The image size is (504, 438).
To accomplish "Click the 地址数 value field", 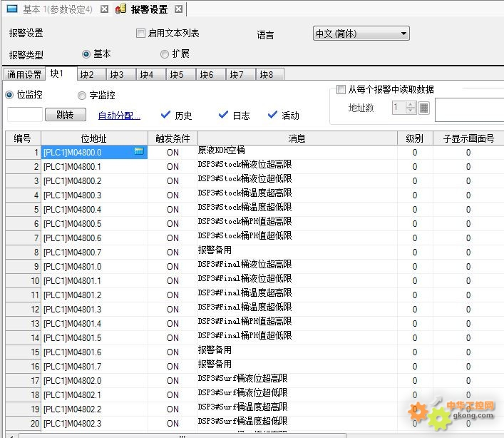I will coord(398,108).
